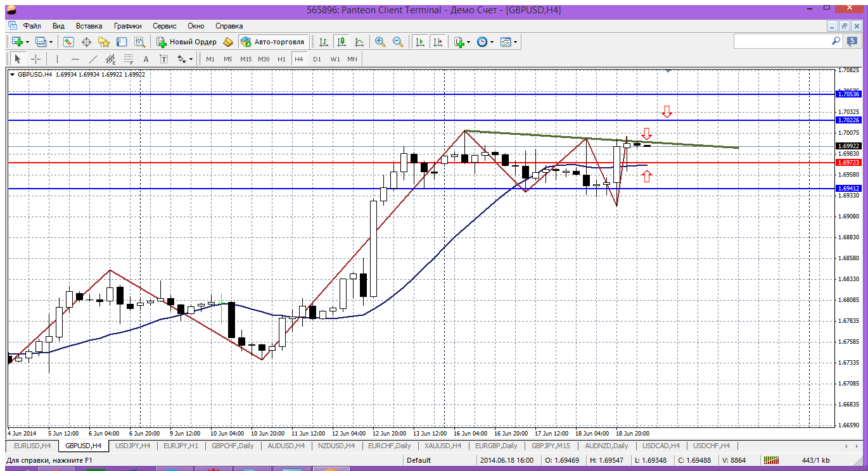Open the Navigator window icon
868x471 pixels.
[104, 42]
